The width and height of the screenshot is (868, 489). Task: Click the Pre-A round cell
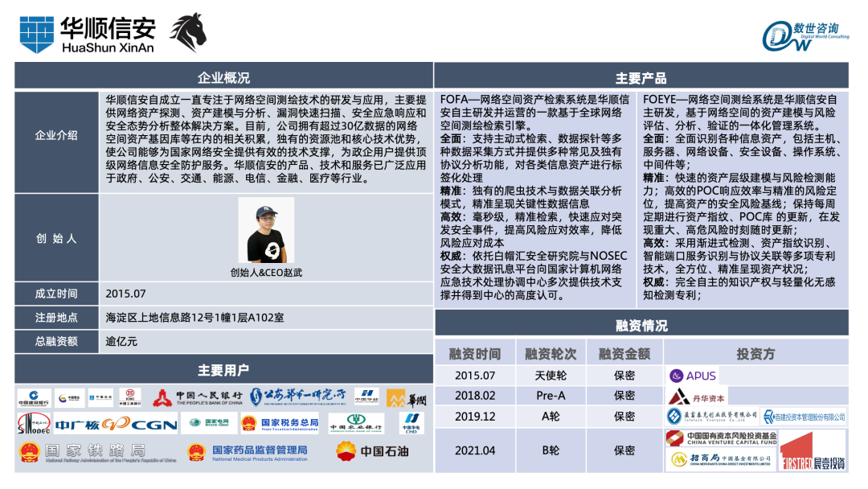551,396
